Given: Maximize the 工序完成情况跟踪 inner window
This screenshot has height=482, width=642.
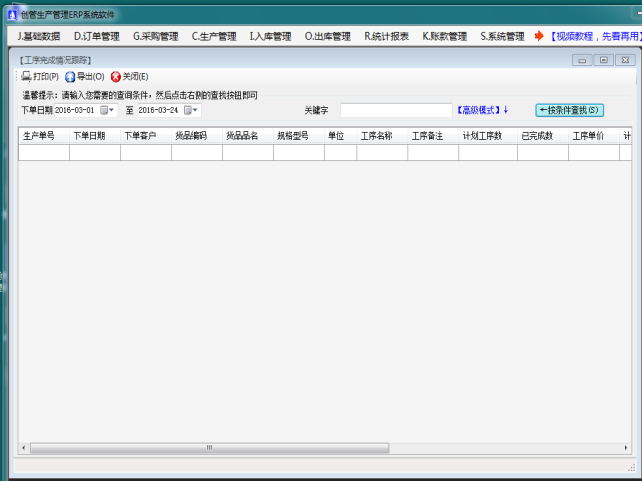Looking at the screenshot, I should 603,60.
